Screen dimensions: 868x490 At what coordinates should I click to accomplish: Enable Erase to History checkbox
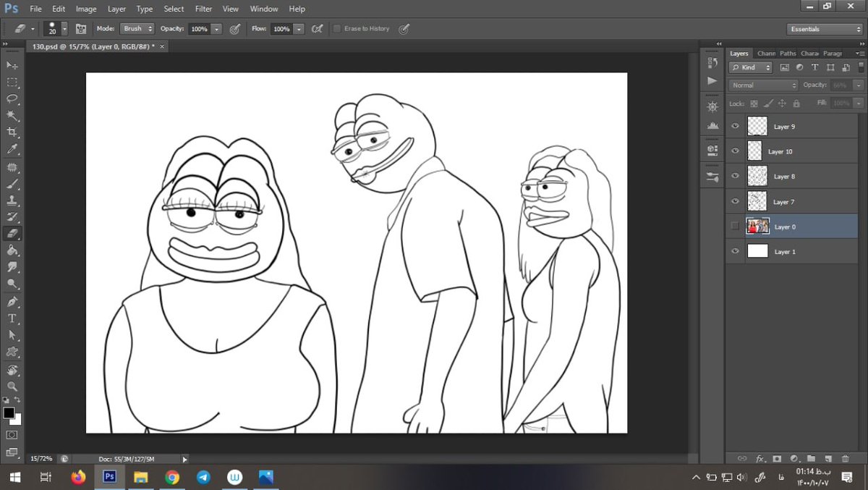[x=337, y=29]
